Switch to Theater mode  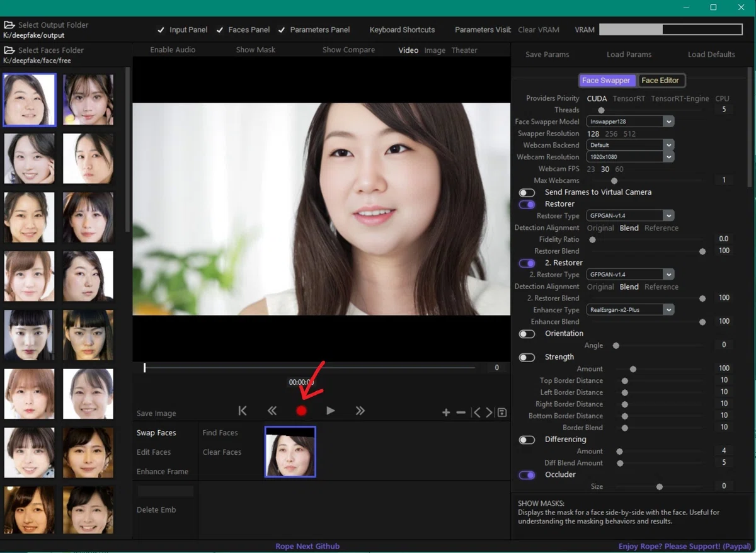point(464,50)
